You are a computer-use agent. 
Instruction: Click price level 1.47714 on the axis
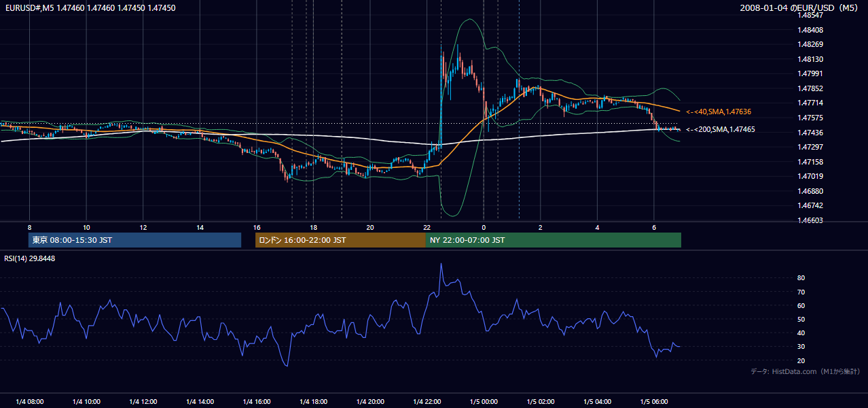pyautogui.click(x=812, y=103)
